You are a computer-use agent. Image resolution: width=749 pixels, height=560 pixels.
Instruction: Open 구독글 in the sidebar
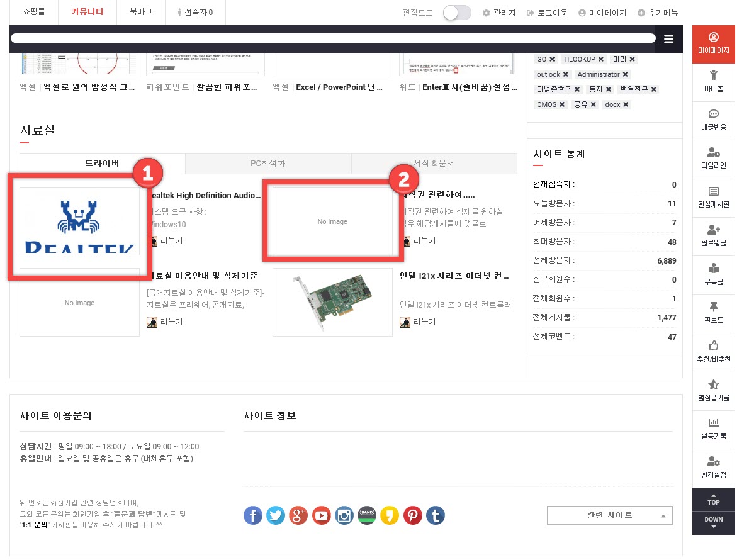tap(713, 275)
